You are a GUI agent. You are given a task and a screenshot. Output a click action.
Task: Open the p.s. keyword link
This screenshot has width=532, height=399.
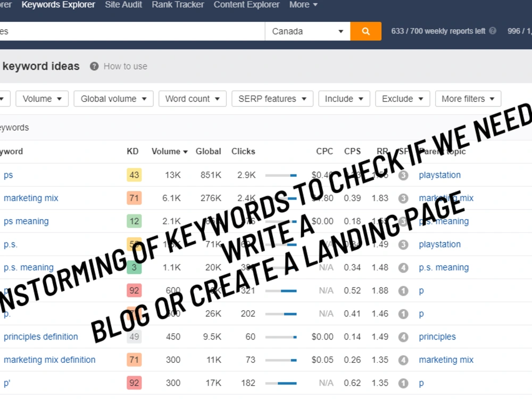click(10, 244)
